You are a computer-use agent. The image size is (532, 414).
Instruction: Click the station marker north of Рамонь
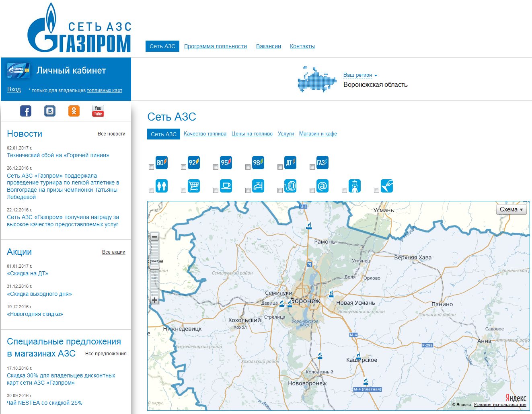coord(309,226)
